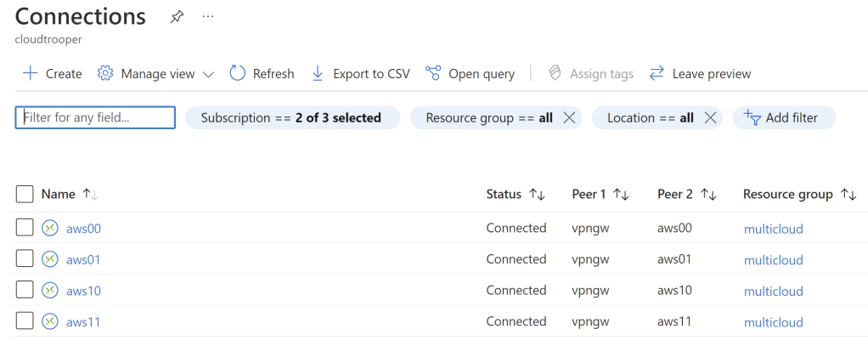The image size is (868, 346).
Task: Check the aws01 row checkbox
Action: (x=25, y=259)
